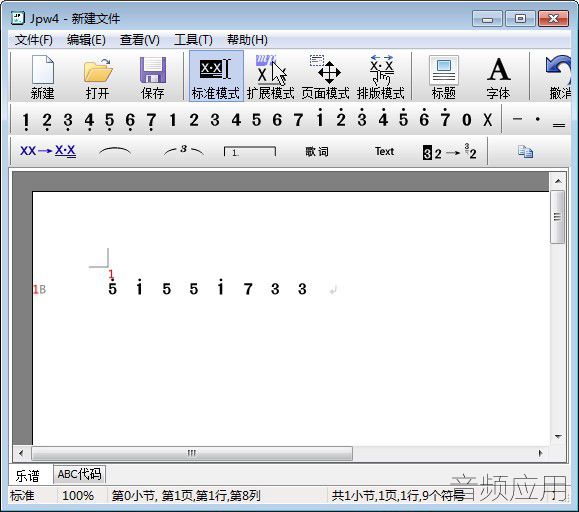Switch to 排版模式 layout mode

(381, 76)
